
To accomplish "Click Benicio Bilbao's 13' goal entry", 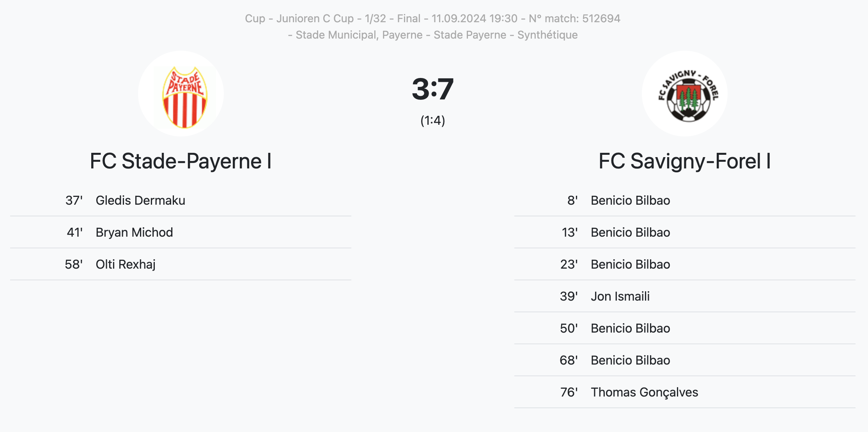I will [x=685, y=232].
